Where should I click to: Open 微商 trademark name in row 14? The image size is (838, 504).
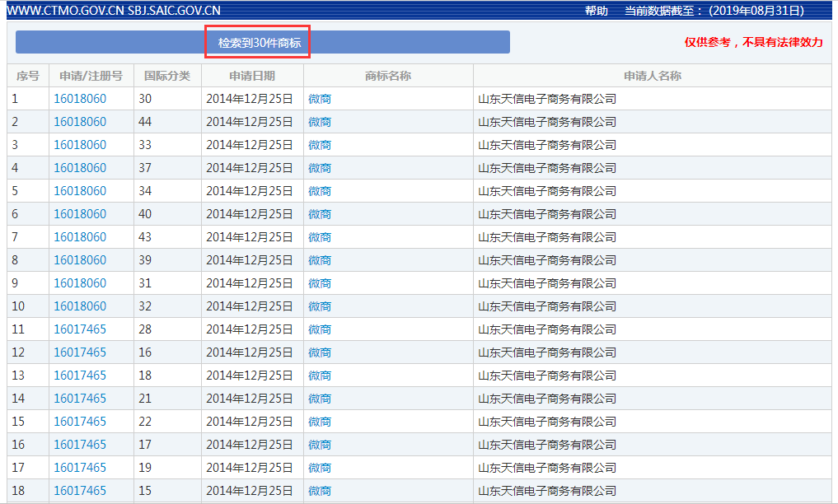320,399
